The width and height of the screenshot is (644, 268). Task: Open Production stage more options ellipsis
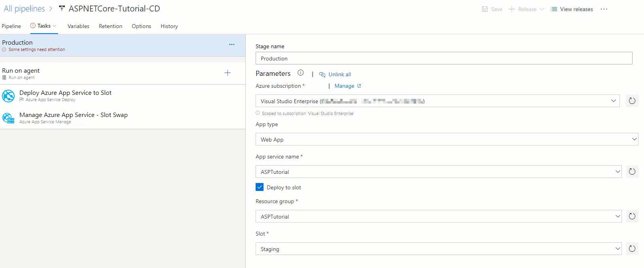[x=232, y=45]
